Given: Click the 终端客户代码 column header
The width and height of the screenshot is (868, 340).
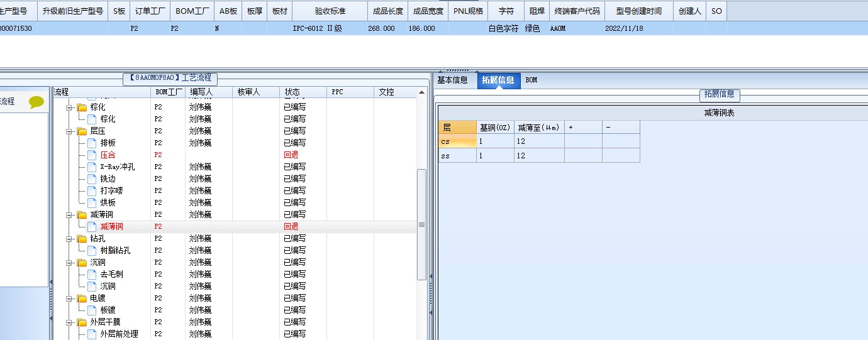Looking at the screenshot, I should [x=577, y=11].
